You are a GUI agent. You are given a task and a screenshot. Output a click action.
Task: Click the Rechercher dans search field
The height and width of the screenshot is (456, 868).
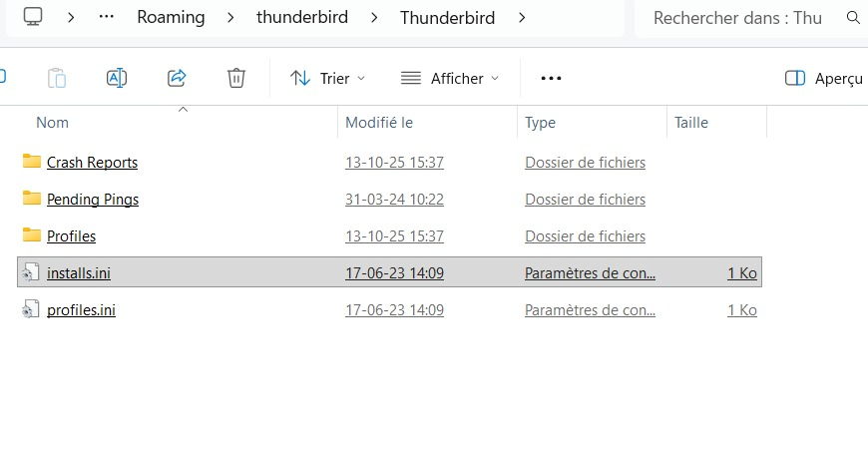pyautogui.click(x=737, y=18)
